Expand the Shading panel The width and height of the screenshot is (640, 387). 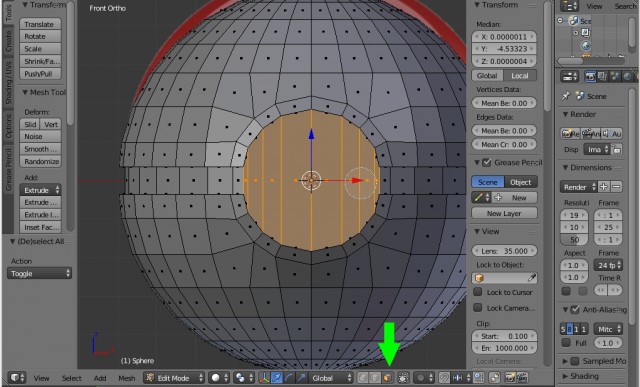[x=565, y=376]
